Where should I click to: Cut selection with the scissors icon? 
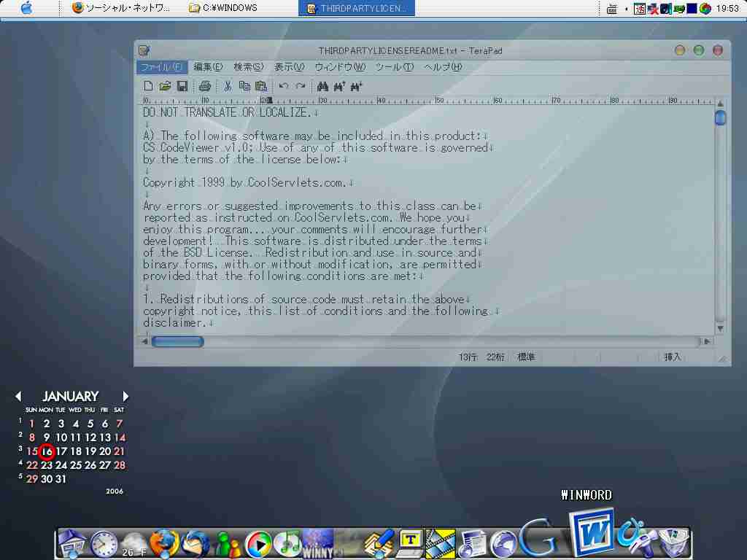(x=228, y=86)
